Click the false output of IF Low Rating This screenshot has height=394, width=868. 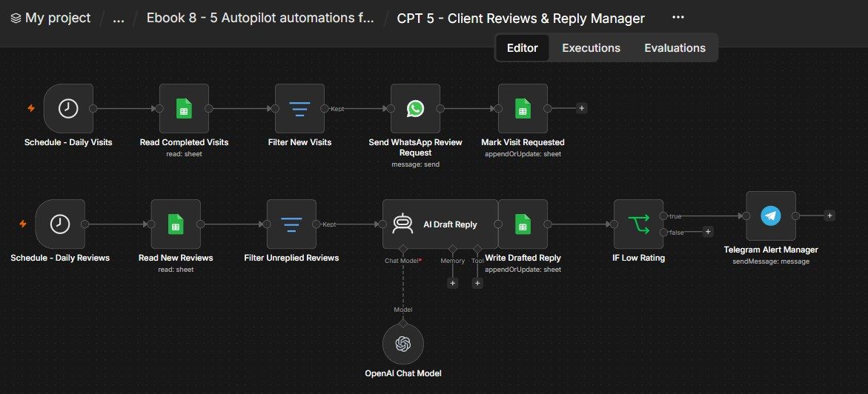click(x=663, y=233)
